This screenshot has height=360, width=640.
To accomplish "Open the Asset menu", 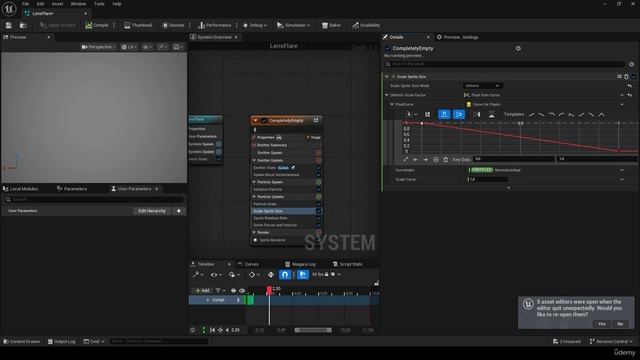I will click(57, 4).
